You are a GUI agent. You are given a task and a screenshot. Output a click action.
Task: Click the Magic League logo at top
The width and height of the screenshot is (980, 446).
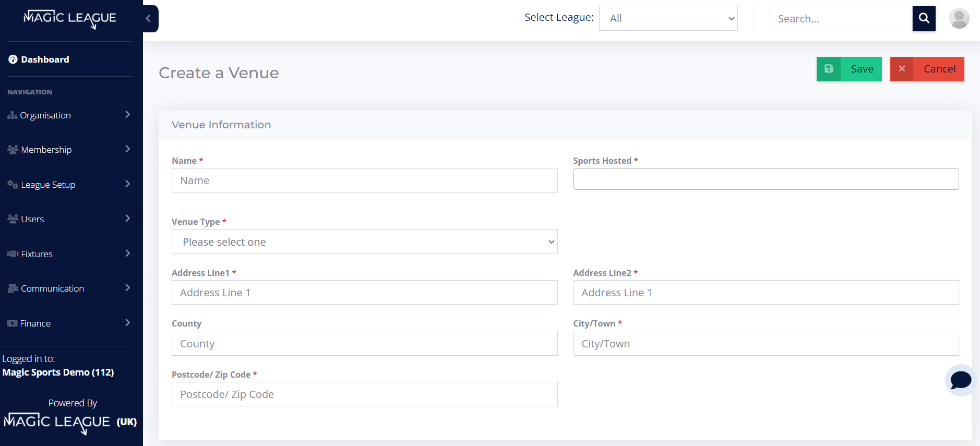tap(70, 19)
